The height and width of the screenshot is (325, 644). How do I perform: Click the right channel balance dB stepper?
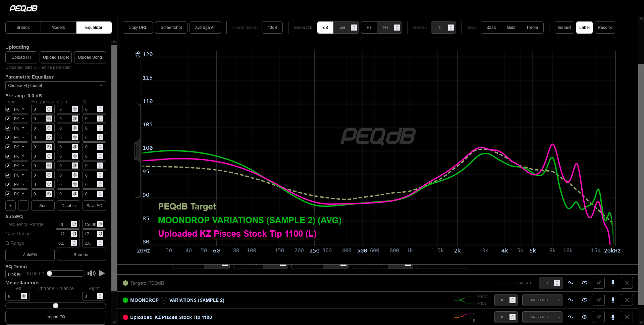pyautogui.click(x=100, y=296)
